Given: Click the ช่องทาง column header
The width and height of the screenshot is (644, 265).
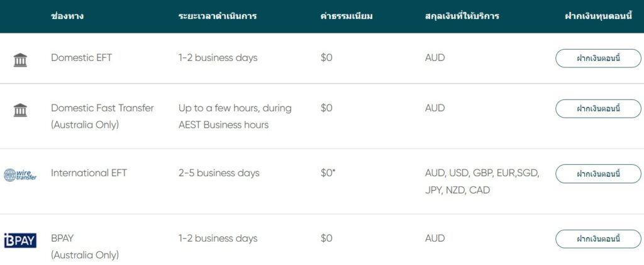Looking at the screenshot, I should pos(67,16).
